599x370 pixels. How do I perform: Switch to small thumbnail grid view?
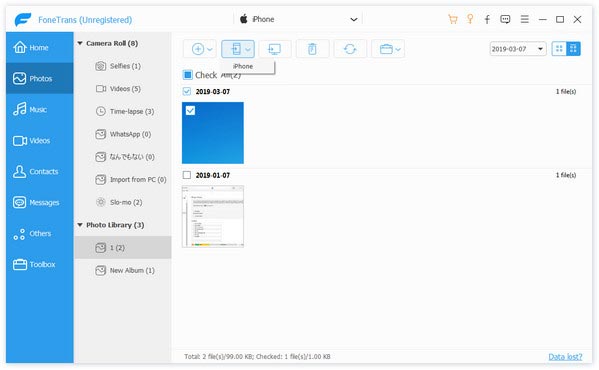pyautogui.click(x=559, y=48)
